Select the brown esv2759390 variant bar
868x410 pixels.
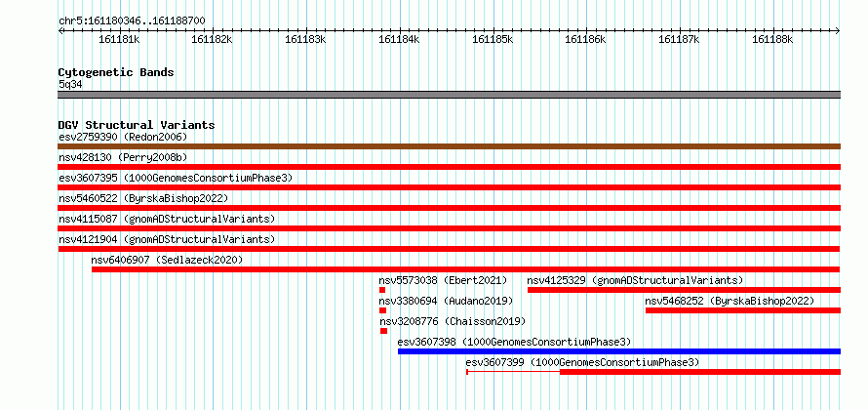click(449, 146)
